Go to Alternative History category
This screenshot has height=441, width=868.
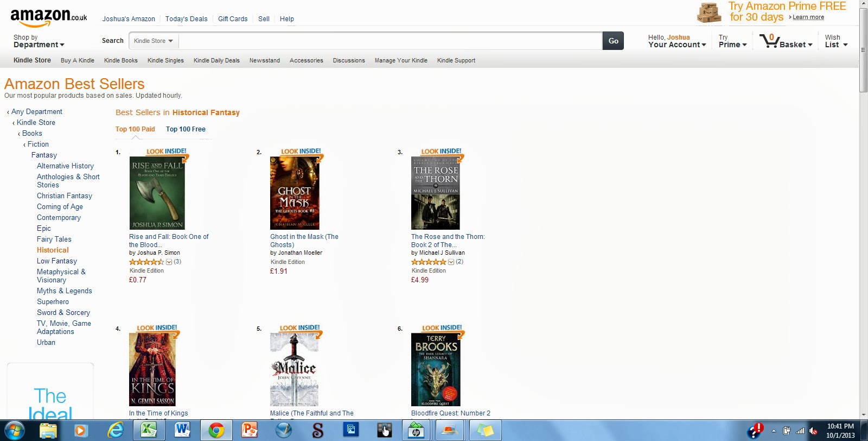click(65, 166)
